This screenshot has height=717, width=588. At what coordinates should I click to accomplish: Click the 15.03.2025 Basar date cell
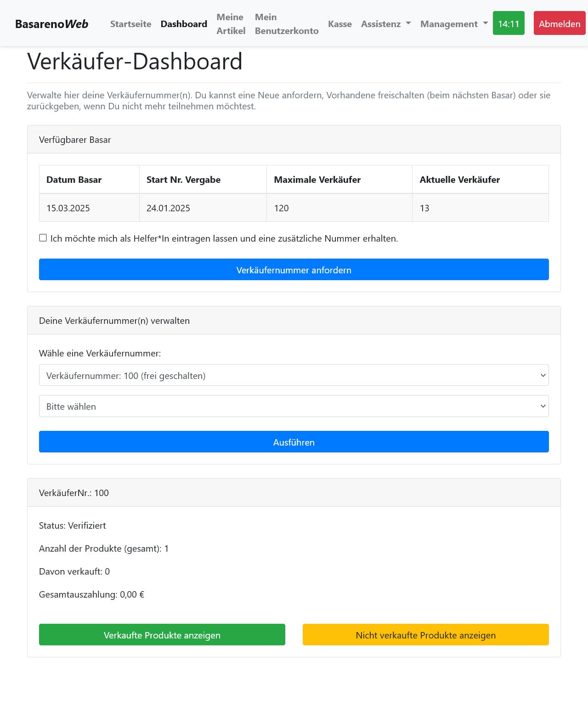tap(68, 208)
